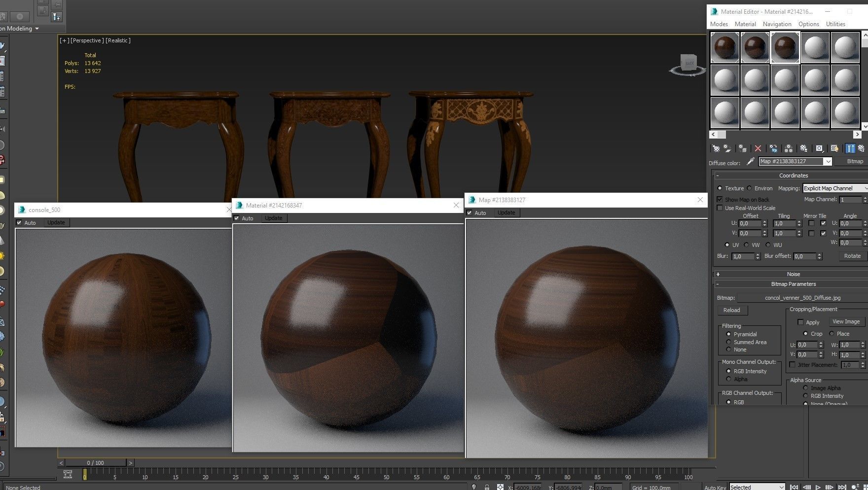Screen dimensions: 868x490
Task: Click the red X Reset Map icon
Action: click(758, 148)
